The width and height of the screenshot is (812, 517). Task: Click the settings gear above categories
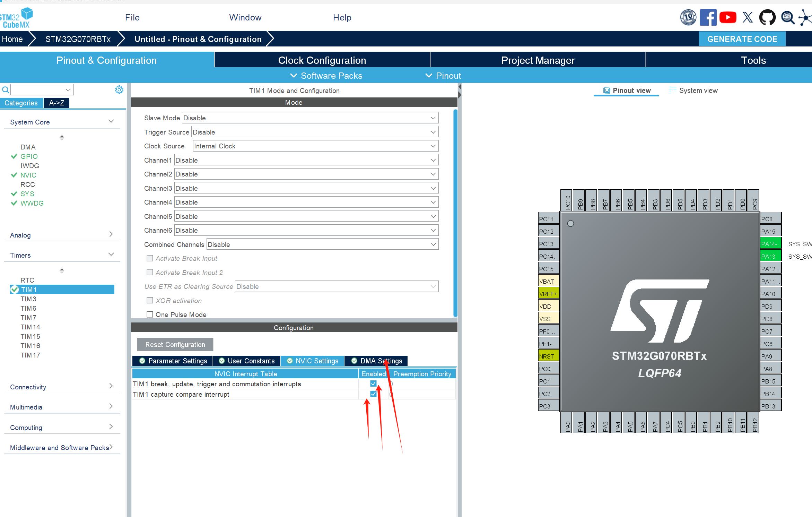pos(119,90)
